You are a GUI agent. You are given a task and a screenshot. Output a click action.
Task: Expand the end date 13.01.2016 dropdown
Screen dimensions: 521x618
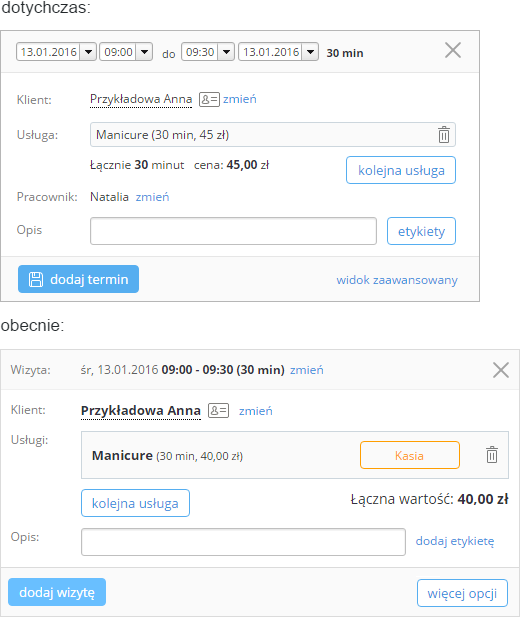pyautogui.click(x=310, y=52)
